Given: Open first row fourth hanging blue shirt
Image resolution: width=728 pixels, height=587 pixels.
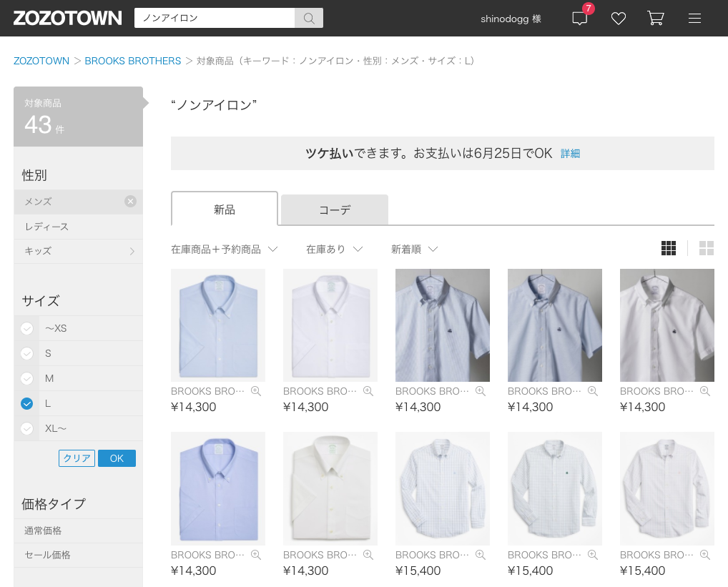Looking at the screenshot, I should 555,325.
